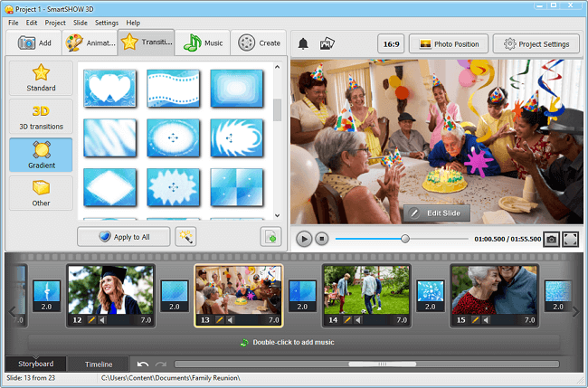Choose the splat blob transition
588x388 pixels.
pyautogui.click(x=173, y=187)
